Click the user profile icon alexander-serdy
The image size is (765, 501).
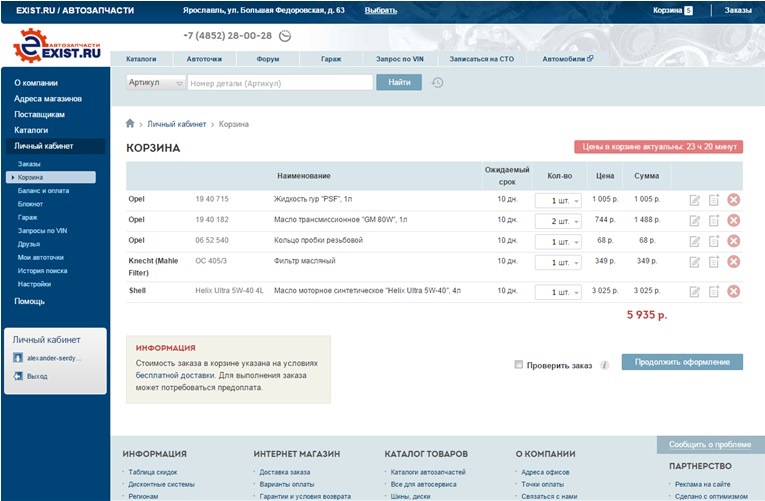18,358
